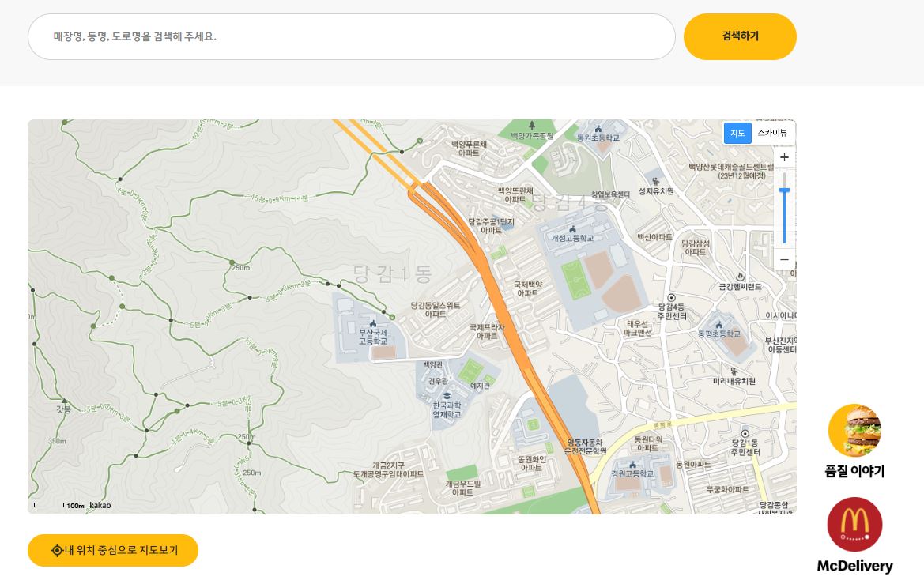This screenshot has height=588, width=924.
Task: Click the 품질 이야기 text link
Action: (x=854, y=471)
